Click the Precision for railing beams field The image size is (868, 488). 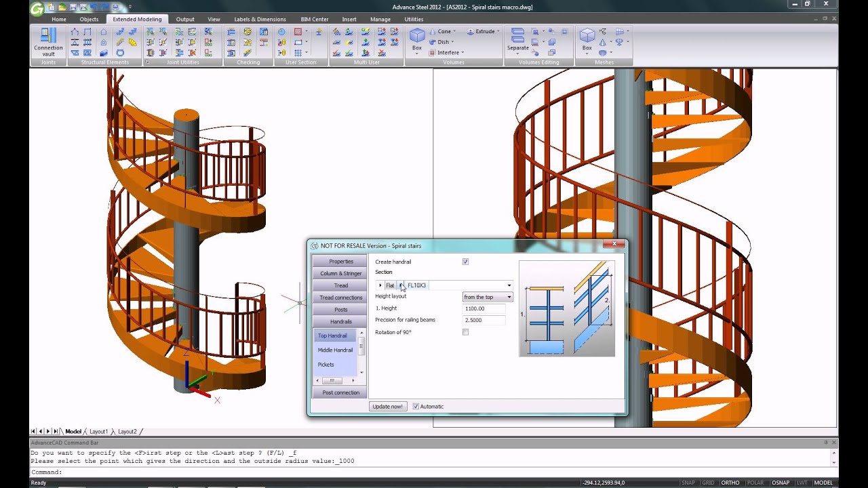click(484, 320)
